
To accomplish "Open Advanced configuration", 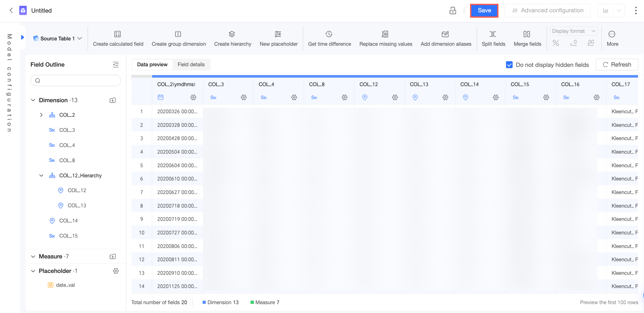I will point(548,10).
